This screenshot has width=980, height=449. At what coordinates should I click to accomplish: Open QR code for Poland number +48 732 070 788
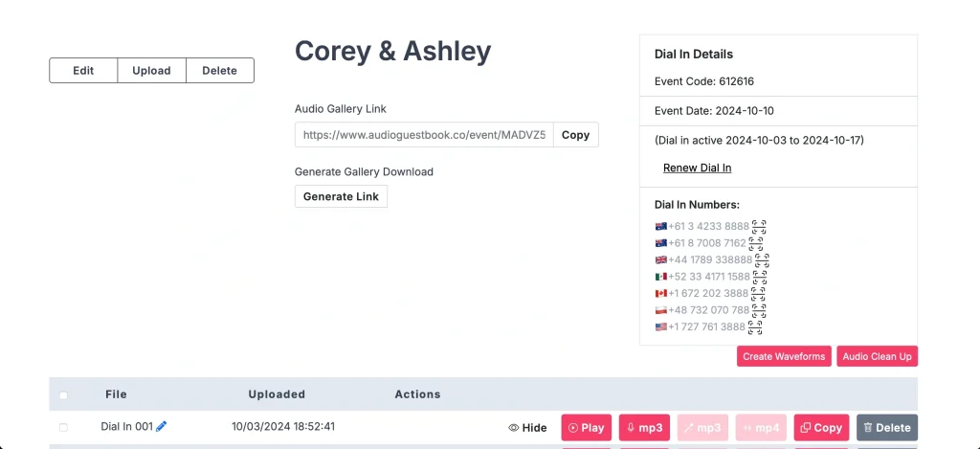(x=759, y=310)
